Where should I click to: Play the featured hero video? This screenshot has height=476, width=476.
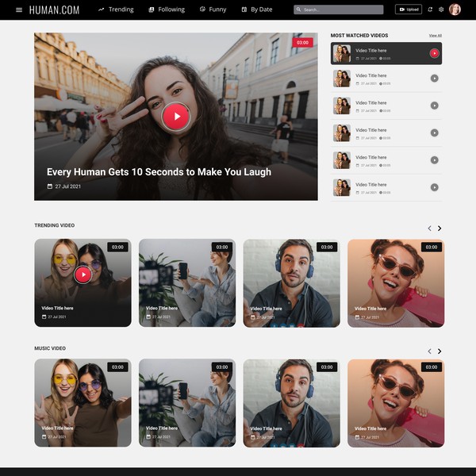176,117
